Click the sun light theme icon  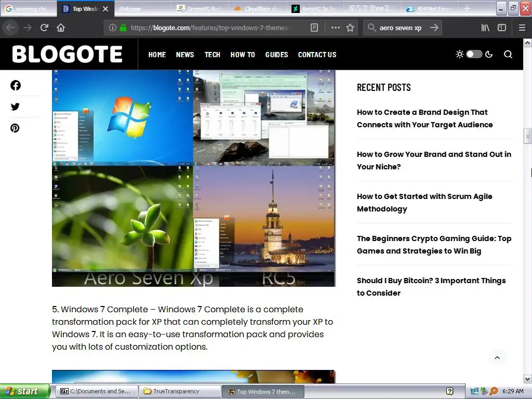459,54
